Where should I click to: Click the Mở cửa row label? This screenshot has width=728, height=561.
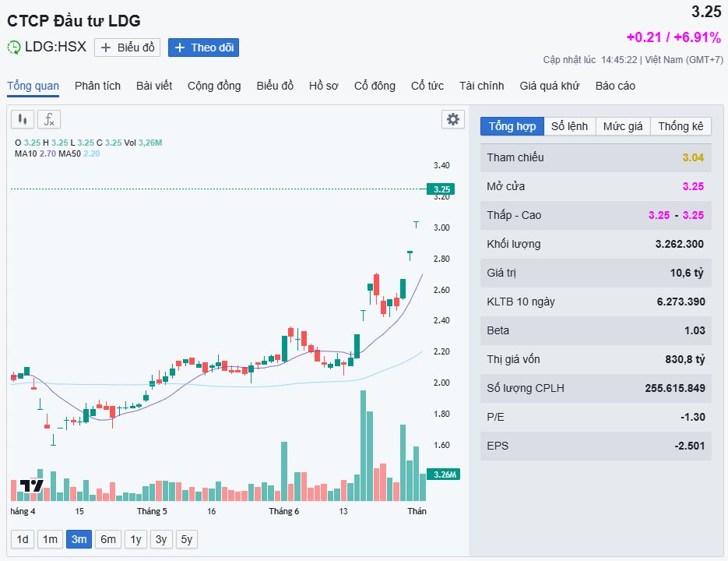point(505,186)
